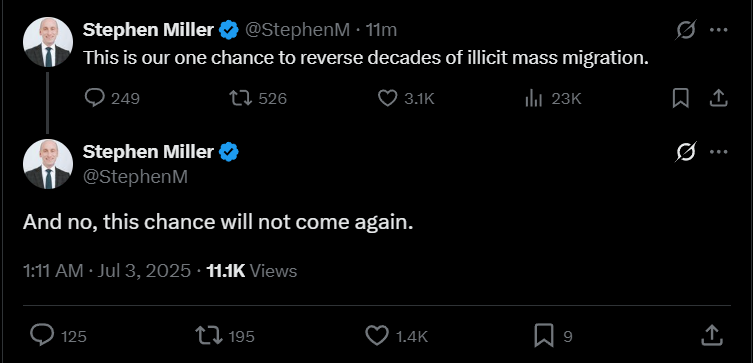Open Grok icon on the first tweet
753x363 pixels.
click(x=685, y=30)
